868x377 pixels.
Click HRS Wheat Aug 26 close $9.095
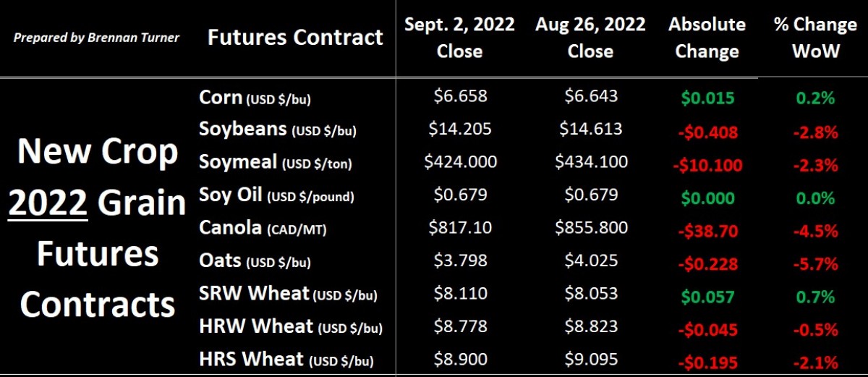(590, 359)
